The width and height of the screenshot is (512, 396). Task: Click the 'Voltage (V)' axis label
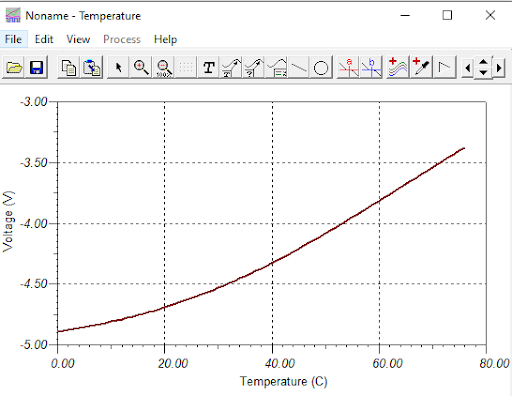(x=8, y=221)
